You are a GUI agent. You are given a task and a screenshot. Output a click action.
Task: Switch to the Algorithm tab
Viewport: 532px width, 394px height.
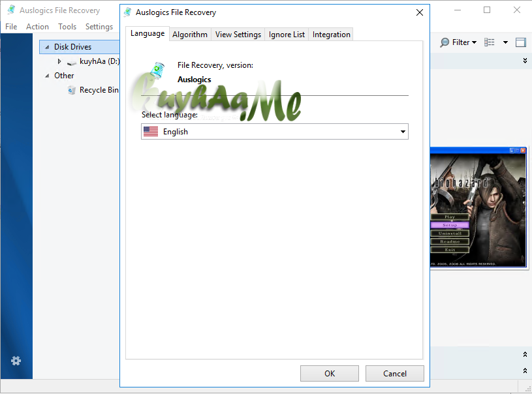tap(190, 35)
